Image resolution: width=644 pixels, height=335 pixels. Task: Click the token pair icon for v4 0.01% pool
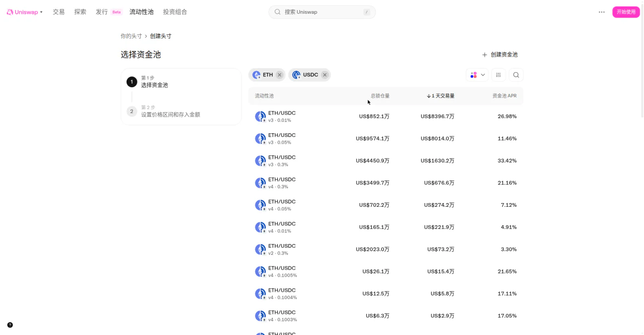[x=260, y=227]
